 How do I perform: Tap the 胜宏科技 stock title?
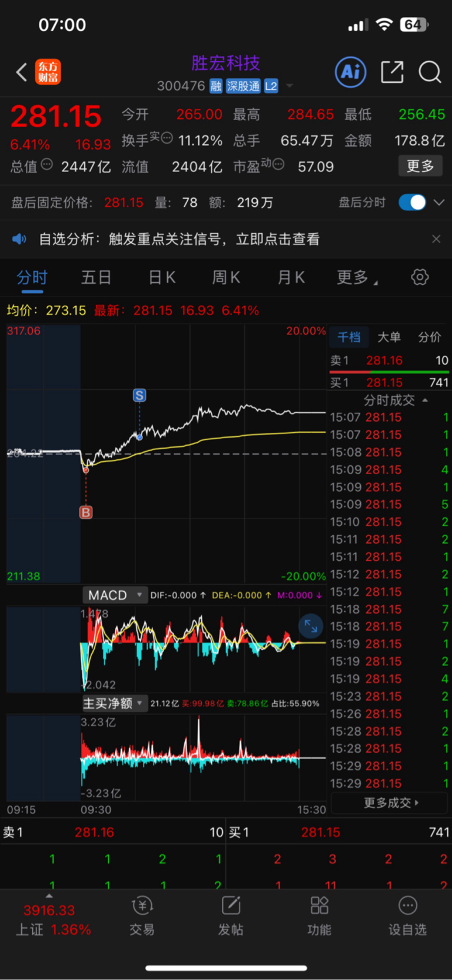[x=226, y=62]
